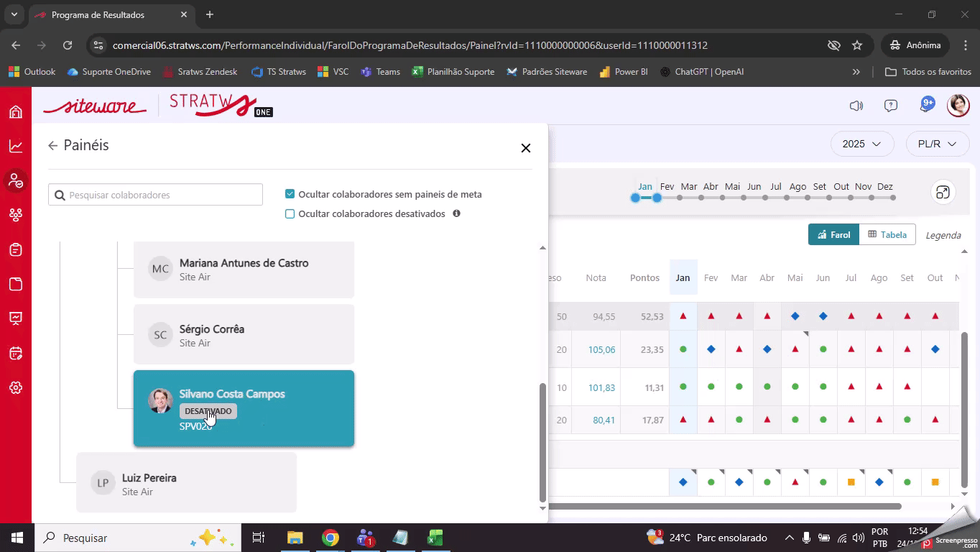
Task: Click the help question mark icon
Action: (x=891, y=106)
